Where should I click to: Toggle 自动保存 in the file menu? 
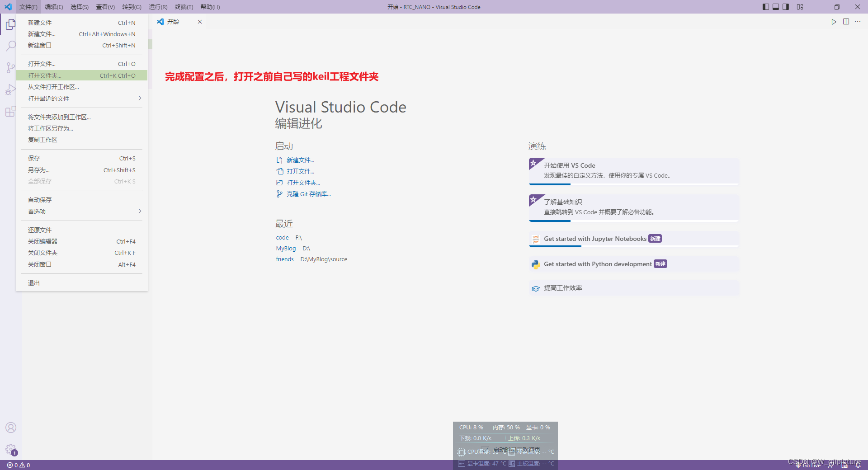[82, 200]
